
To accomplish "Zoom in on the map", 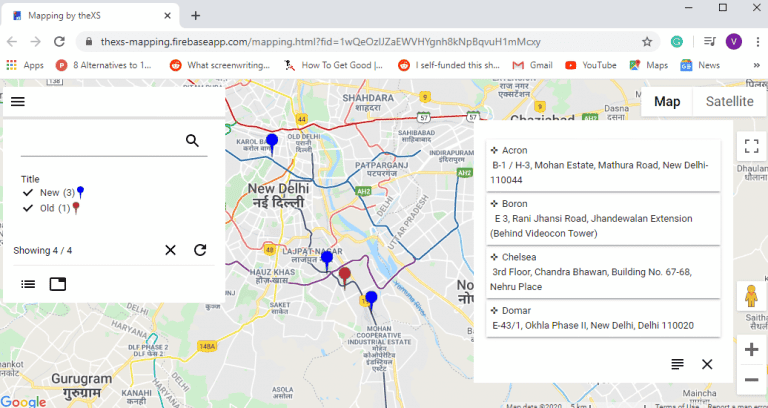I will tap(751, 350).
